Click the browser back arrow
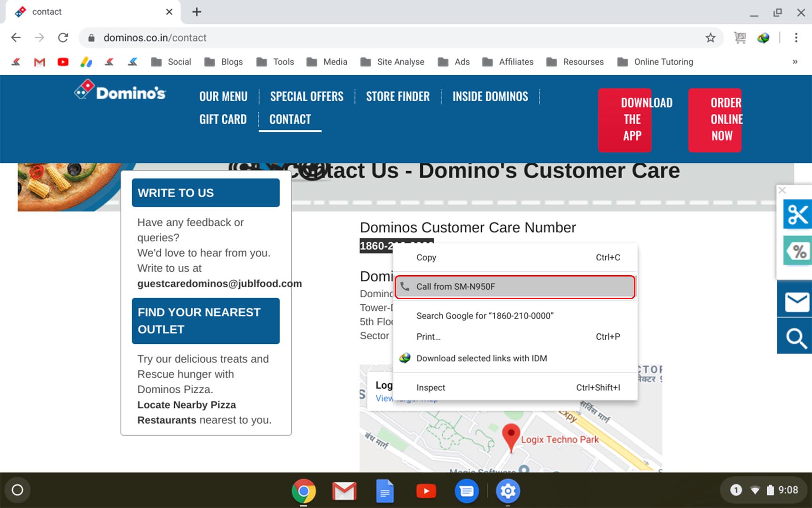Screen dimensions: 812x508 click(16, 38)
